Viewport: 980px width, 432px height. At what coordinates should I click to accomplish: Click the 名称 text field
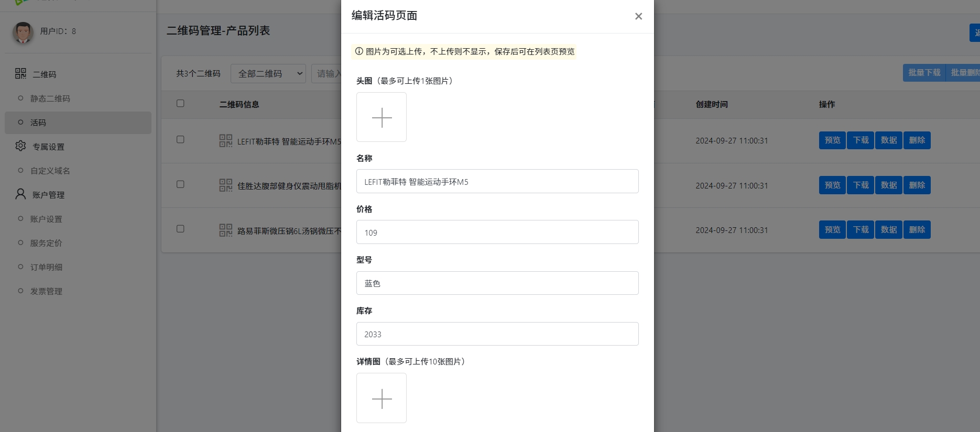click(x=497, y=182)
